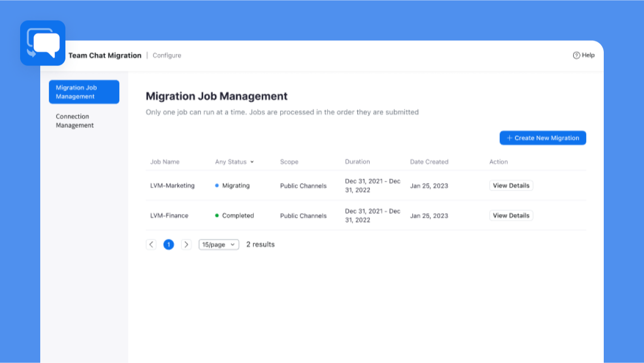The image size is (644, 363).
Task: View Details for LVM-Finance job
Action: pyautogui.click(x=511, y=215)
